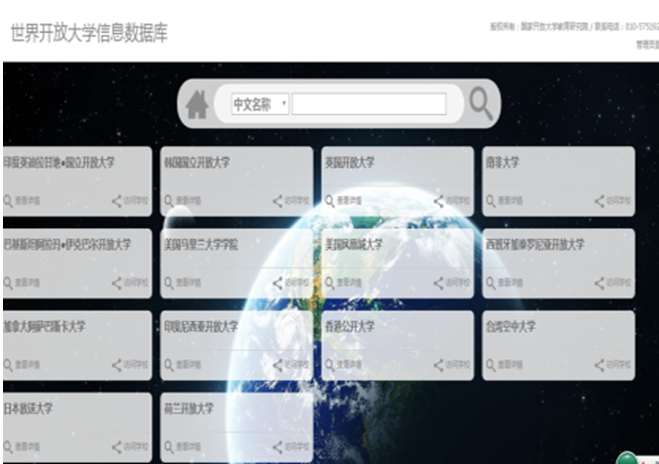The image size is (659, 464).
Task: Open the 西班牙加泰罗尼亚开放大学 card title
Action: 534,244
